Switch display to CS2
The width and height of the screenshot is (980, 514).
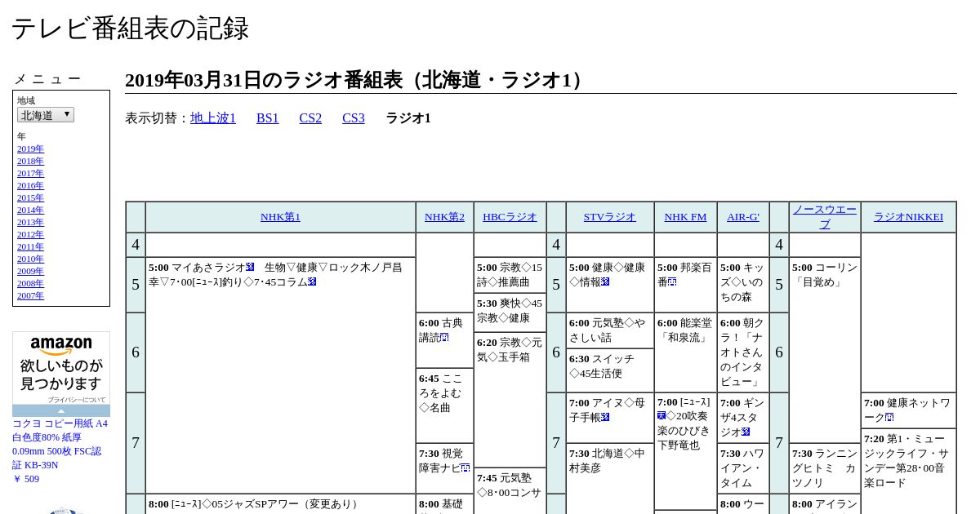point(310,118)
